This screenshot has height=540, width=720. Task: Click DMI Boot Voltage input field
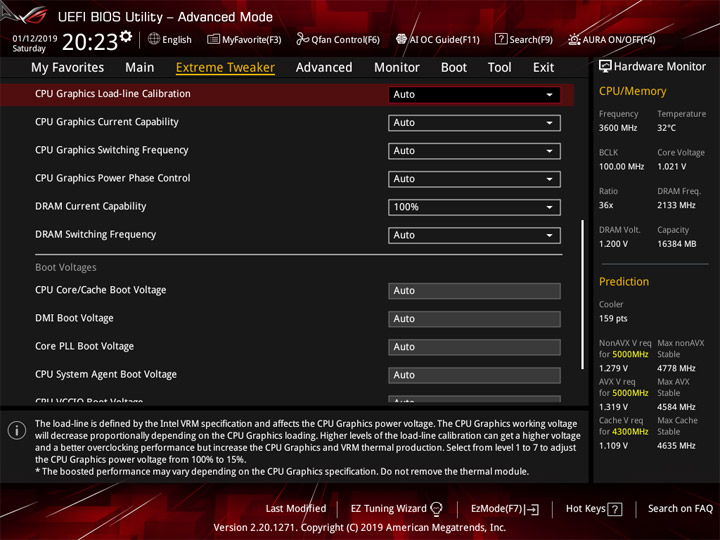[474, 319]
